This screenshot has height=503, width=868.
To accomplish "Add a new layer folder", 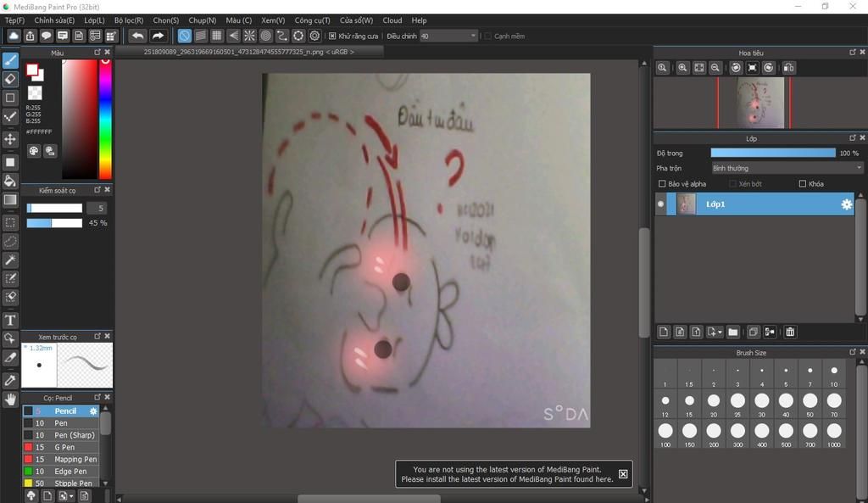I will tap(733, 332).
